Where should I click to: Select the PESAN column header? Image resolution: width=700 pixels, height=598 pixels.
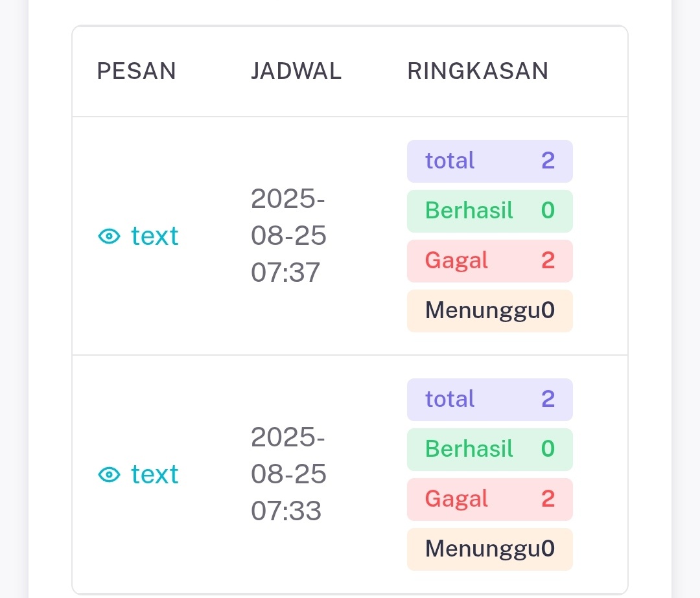pos(136,71)
